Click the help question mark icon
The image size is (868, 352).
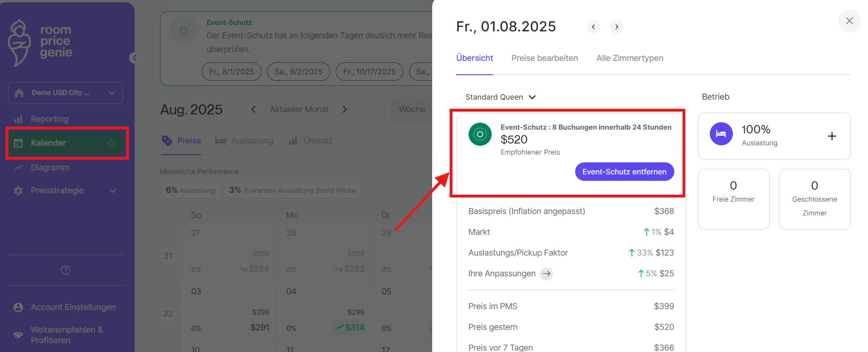(x=65, y=270)
